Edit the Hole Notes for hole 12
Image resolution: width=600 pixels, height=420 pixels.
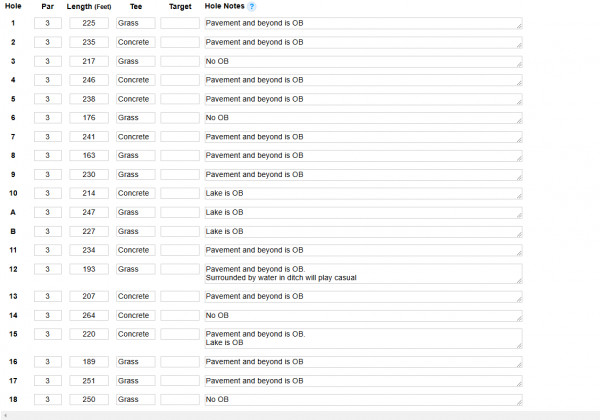pyautogui.click(x=362, y=273)
